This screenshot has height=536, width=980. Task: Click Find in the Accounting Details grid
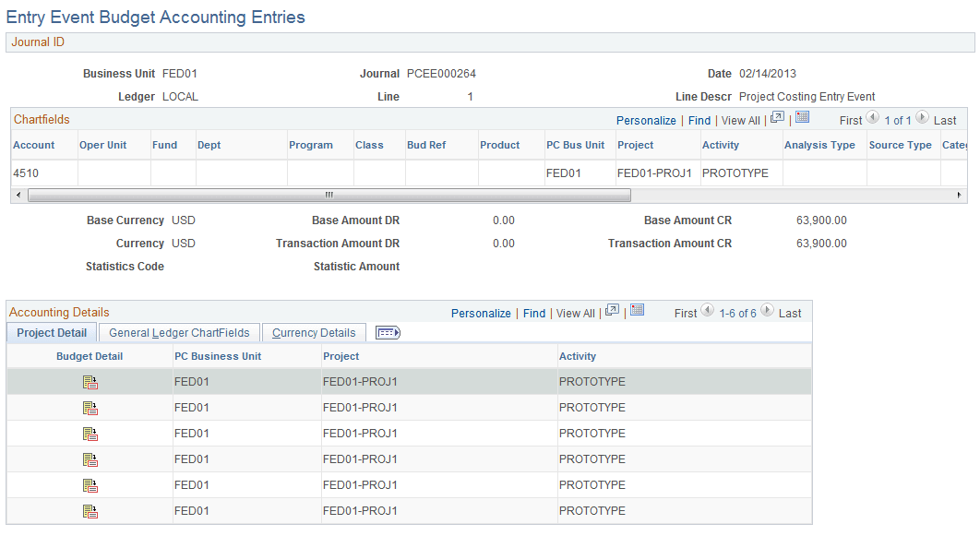coord(534,313)
